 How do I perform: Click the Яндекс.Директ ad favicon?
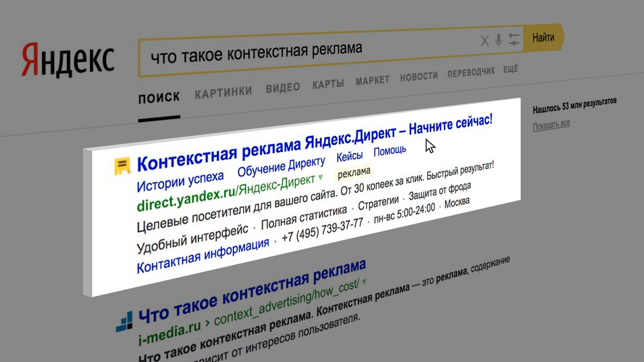click(123, 166)
